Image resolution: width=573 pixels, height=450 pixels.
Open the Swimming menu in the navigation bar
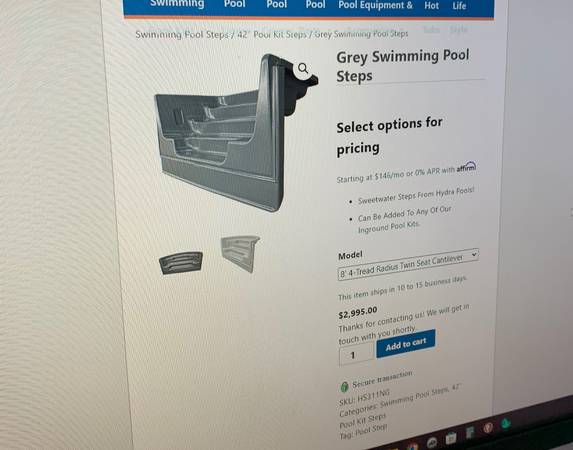(x=177, y=4)
